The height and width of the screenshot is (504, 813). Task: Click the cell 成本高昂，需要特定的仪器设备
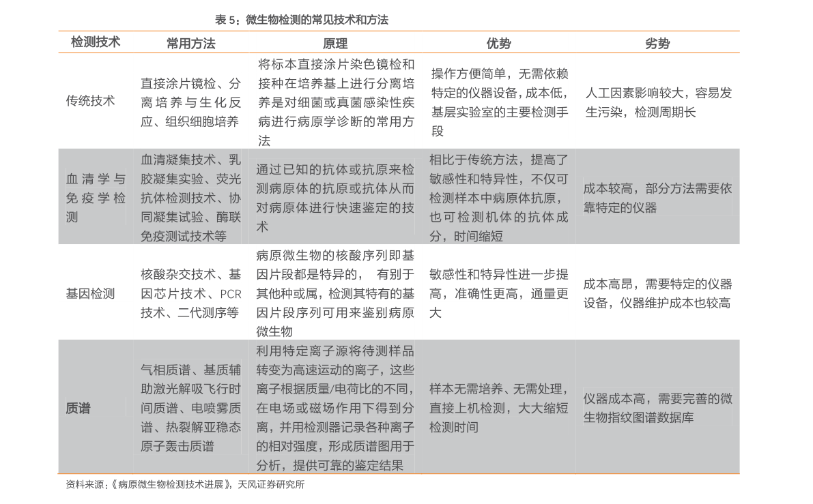tap(657, 294)
